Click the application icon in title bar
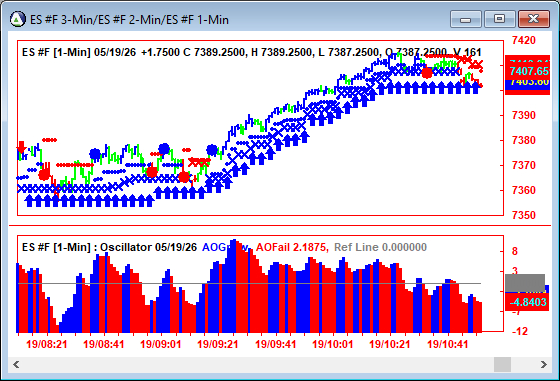 click(18, 19)
